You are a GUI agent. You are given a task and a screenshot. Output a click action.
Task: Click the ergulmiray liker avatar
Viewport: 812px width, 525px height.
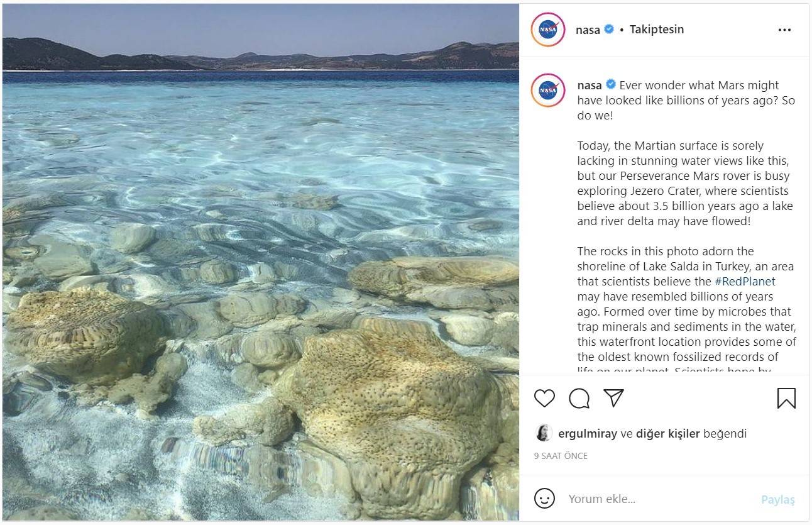(x=544, y=433)
